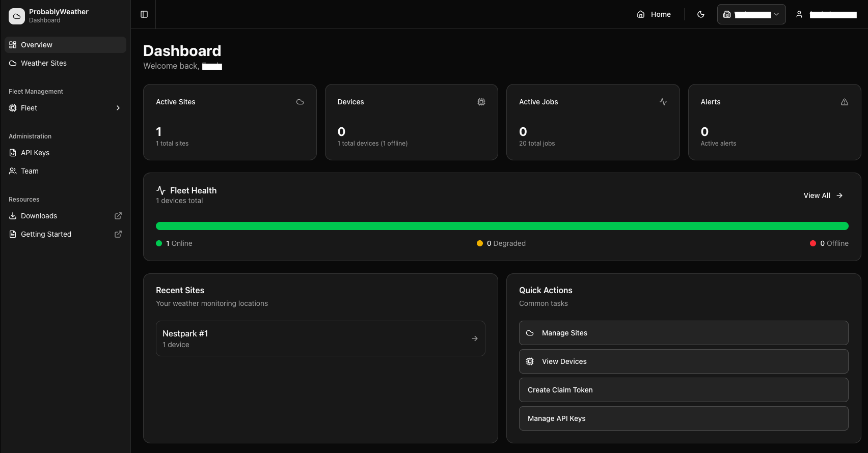Click the Active Sites cloud icon
The image size is (868, 453).
click(x=300, y=102)
